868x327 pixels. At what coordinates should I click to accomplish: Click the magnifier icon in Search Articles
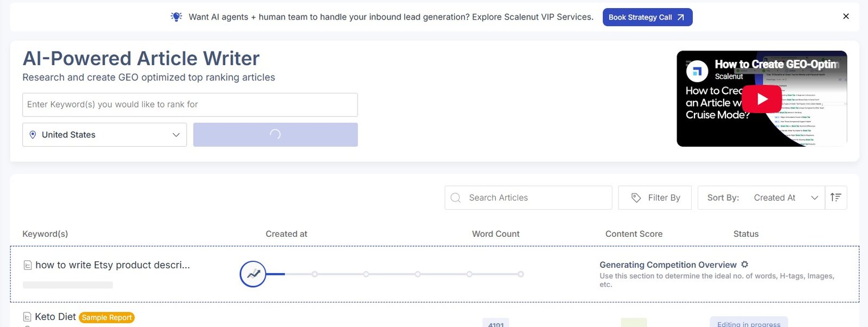coord(456,198)
